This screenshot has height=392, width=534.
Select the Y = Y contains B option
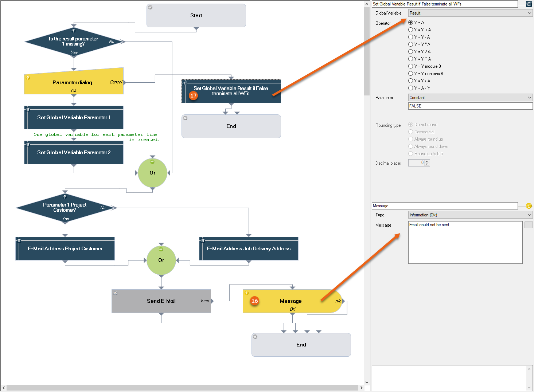tap(411, 74)
